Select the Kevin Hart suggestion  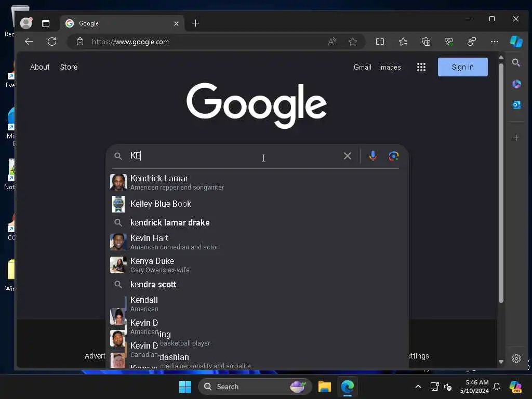point(257,242)
